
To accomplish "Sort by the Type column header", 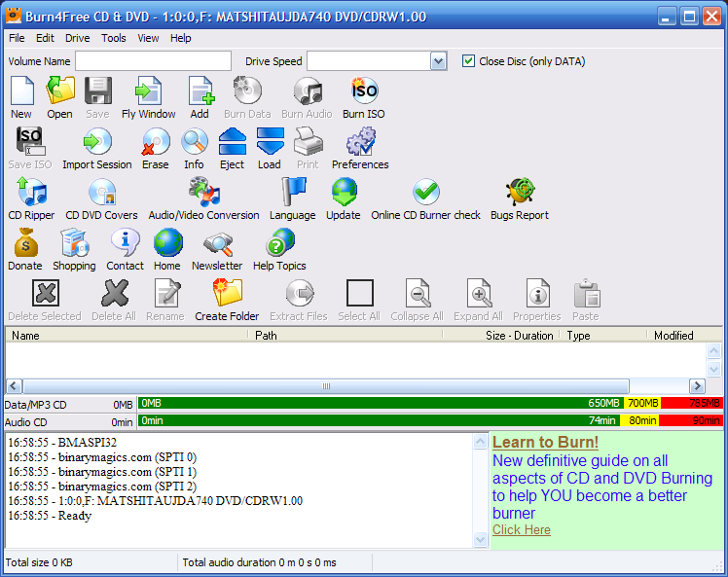I will (603, 335).
